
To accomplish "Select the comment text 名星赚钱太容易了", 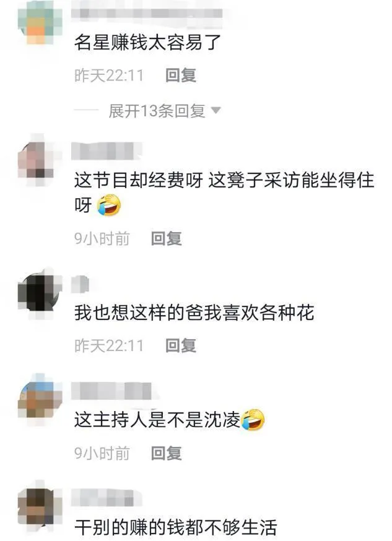I will 147,43.
